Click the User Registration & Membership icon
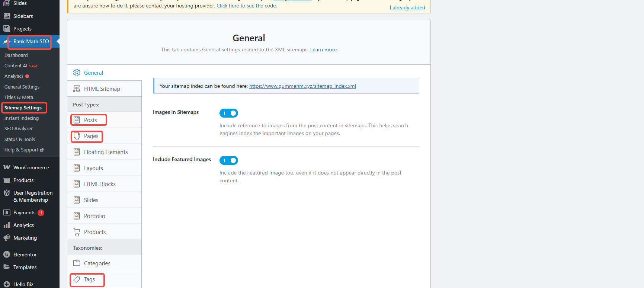The image size is (644, 288). click(7, 193)
